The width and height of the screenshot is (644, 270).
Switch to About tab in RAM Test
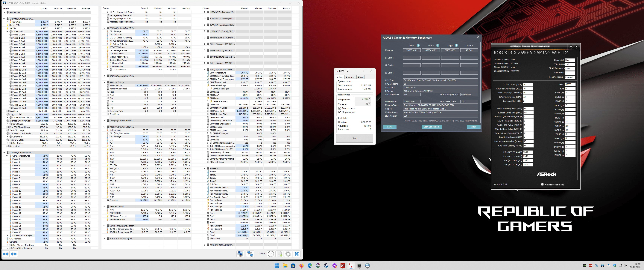(361, 77)
